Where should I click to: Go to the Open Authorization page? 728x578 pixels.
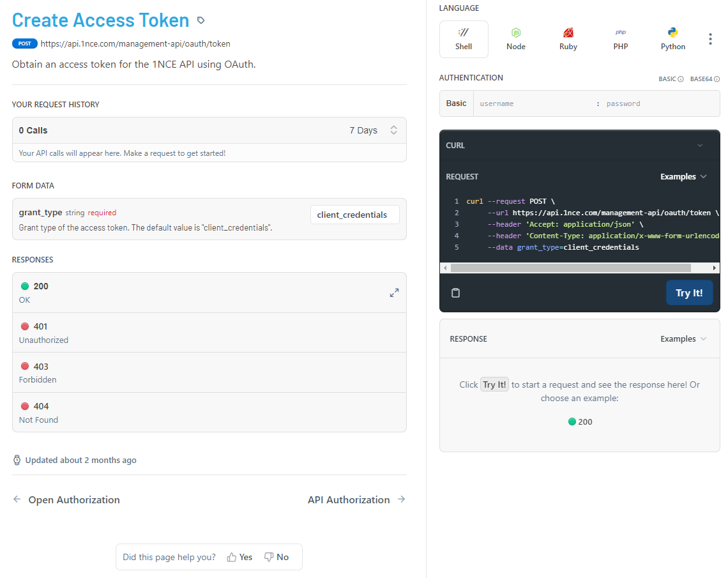(x=74, y=499)
